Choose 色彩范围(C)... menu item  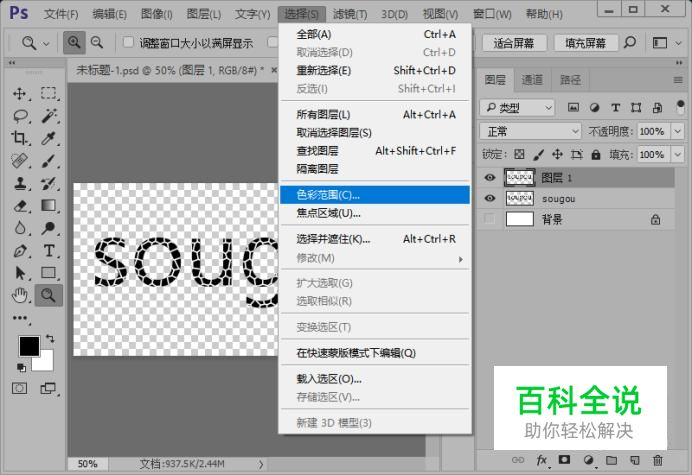pyautogui.click(x=375, y=195)
